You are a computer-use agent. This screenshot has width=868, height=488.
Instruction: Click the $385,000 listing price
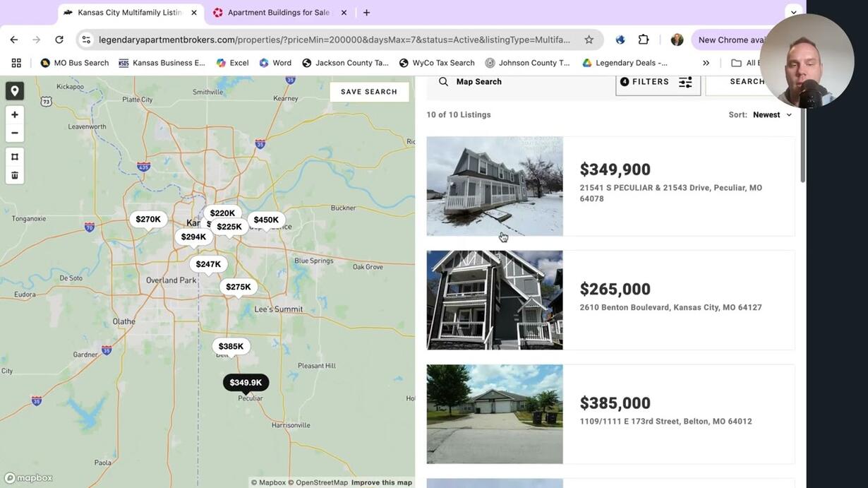pos(615,403)
